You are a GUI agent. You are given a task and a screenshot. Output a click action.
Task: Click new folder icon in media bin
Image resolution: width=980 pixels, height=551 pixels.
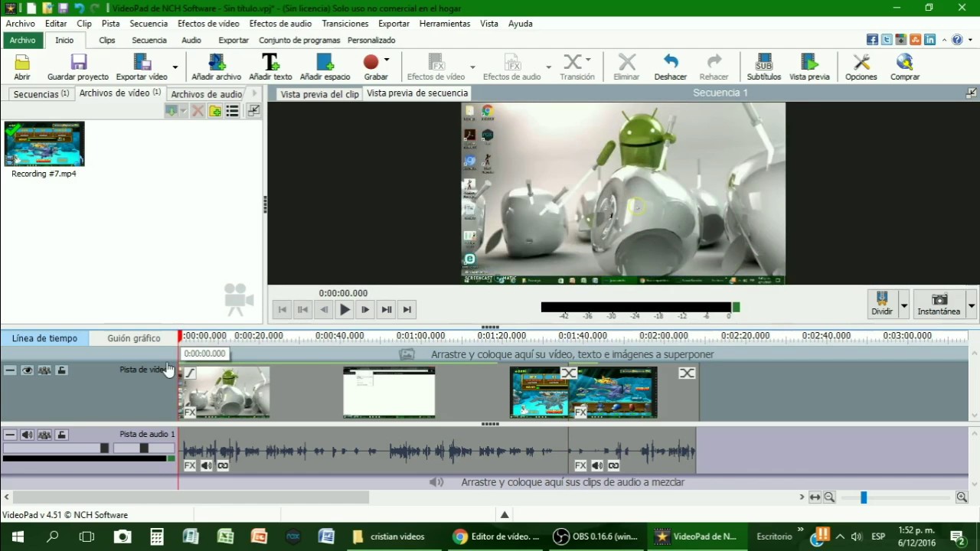pyautogui.click(x=215, y=111)
